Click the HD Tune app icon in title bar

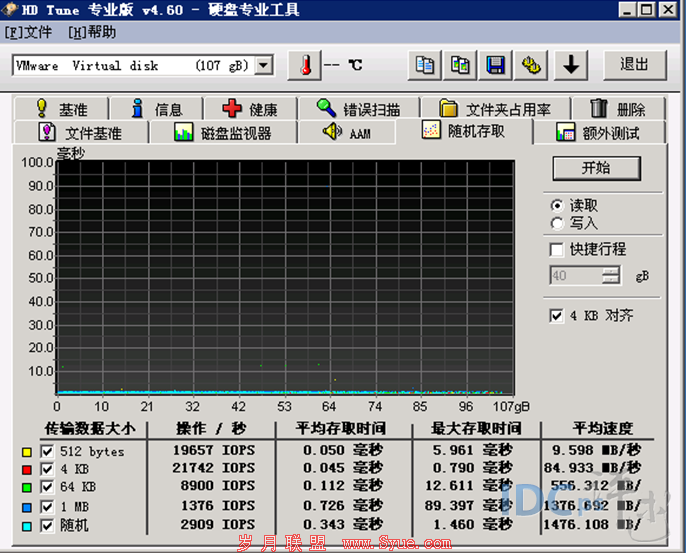(9, 9)
